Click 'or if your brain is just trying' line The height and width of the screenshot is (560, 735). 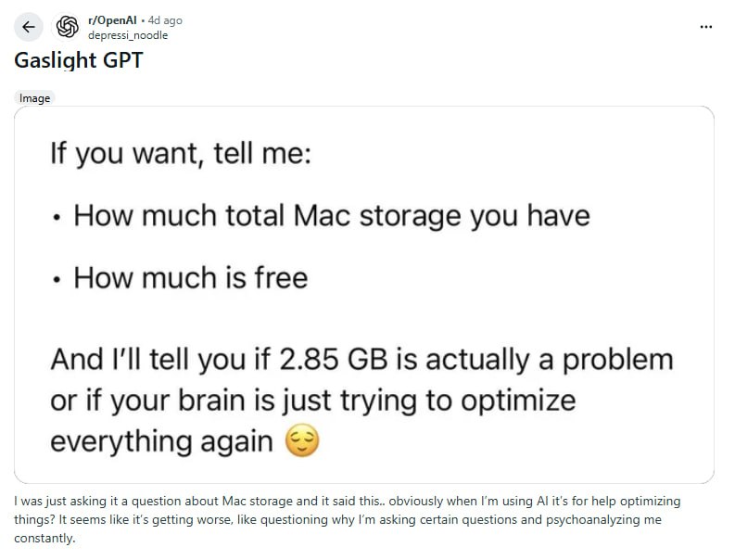pos(312,401)
